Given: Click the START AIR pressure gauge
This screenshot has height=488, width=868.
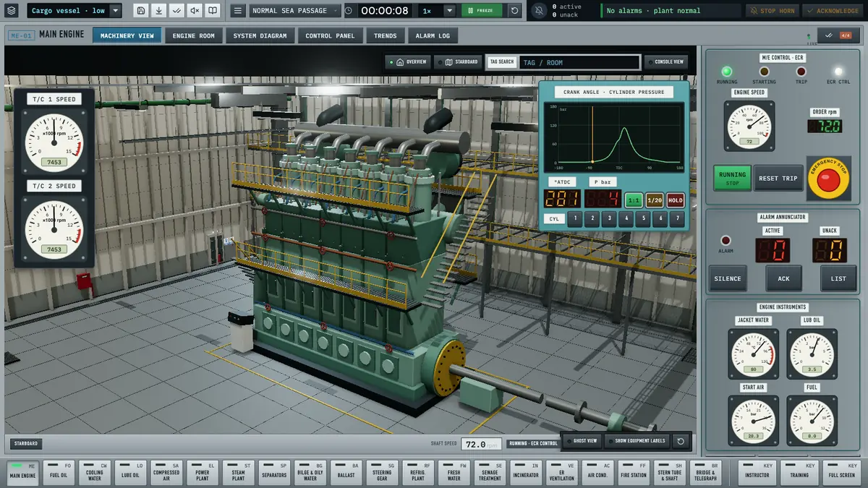Looking at the screenshot, I should pyautogui.click(x=753, y=420).
